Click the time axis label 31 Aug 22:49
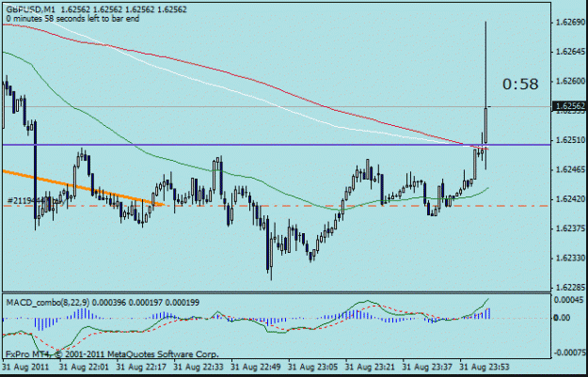The height and width of the screenshot is (377, 588). pos(256,366)
